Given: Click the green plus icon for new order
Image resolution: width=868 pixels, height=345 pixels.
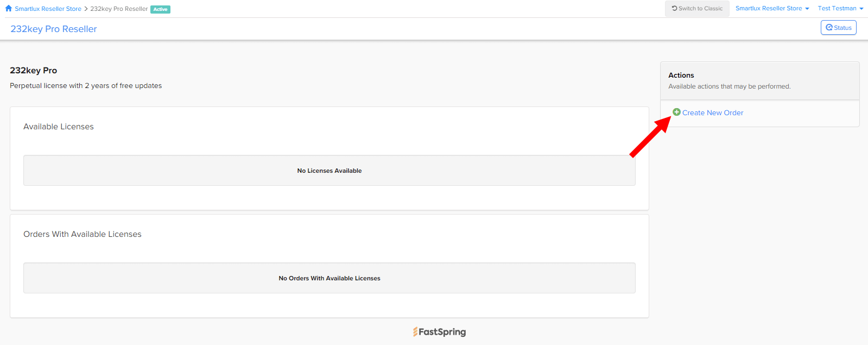Looking at the screenshot, I should [x=676, y=112].
